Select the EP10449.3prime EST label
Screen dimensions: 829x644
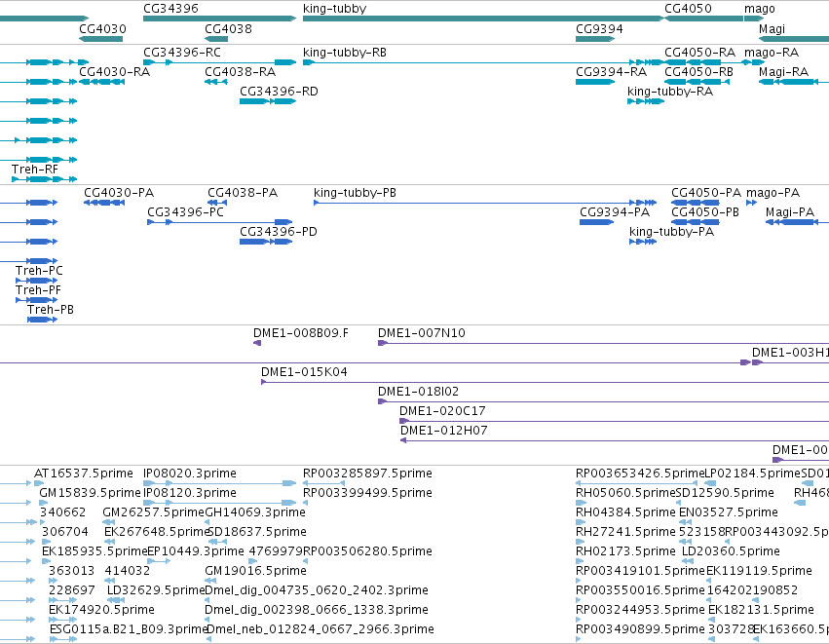pyautogui.click(x=196, y=551)
